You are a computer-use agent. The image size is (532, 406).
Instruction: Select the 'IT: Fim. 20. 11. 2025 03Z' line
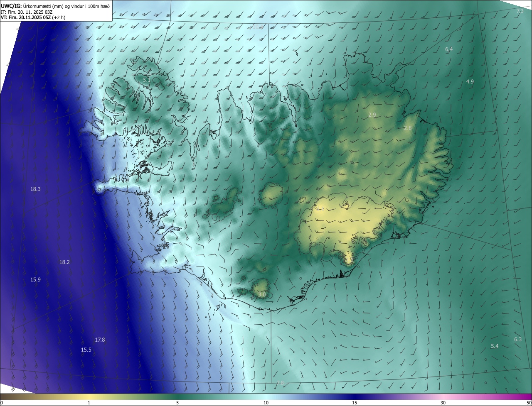click(x=27, y=12)
